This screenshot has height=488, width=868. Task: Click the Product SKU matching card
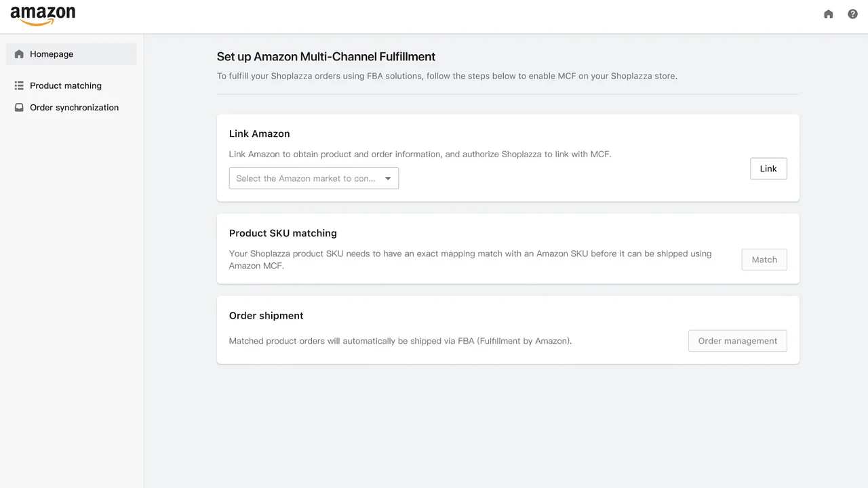283,233
